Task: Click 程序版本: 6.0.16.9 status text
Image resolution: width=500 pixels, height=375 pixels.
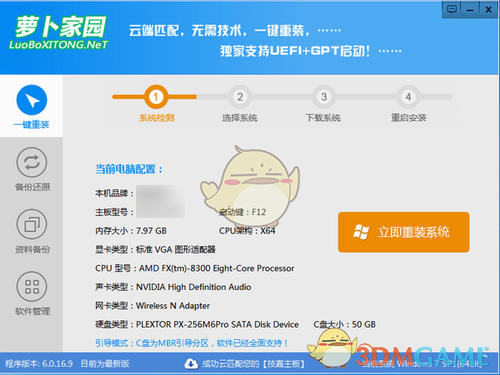Action: coord(39,364)
